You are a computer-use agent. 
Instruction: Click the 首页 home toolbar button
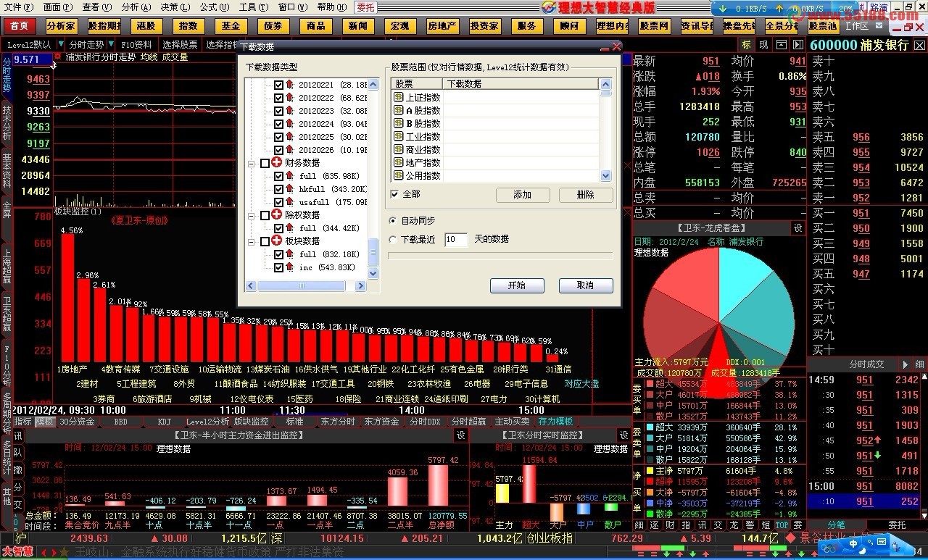click(x=20, y=26)
